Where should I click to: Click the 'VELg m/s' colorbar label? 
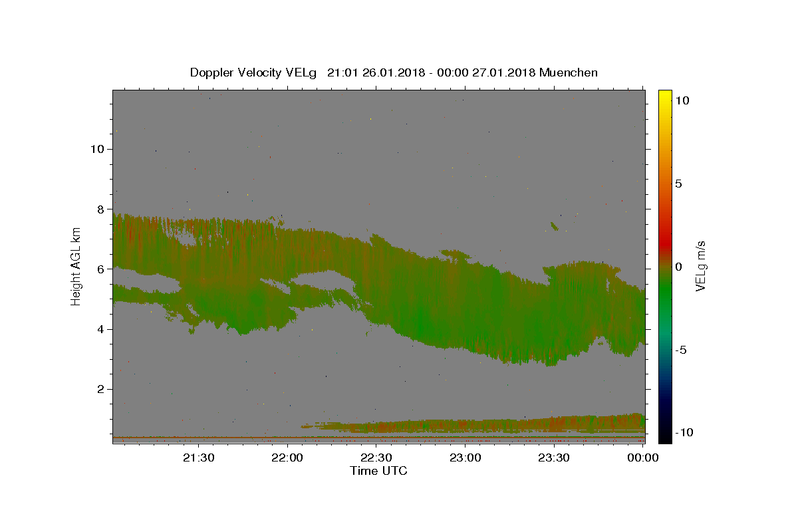click(x=700, y=267)
